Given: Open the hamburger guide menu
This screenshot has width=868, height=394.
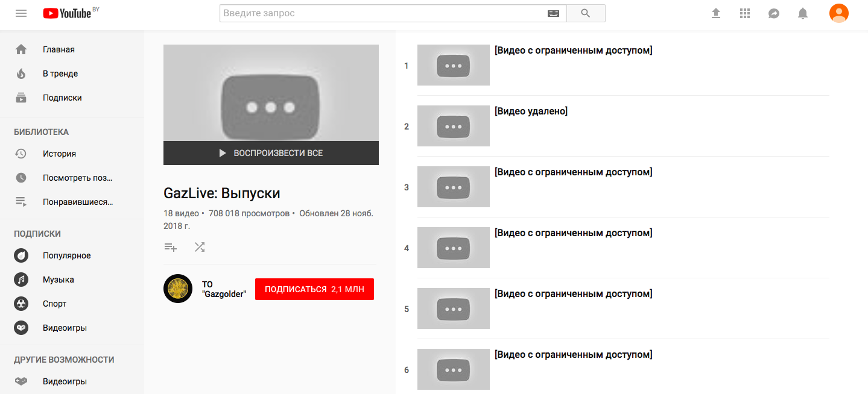Looking at the screenshot, I should tap(21, 13).
